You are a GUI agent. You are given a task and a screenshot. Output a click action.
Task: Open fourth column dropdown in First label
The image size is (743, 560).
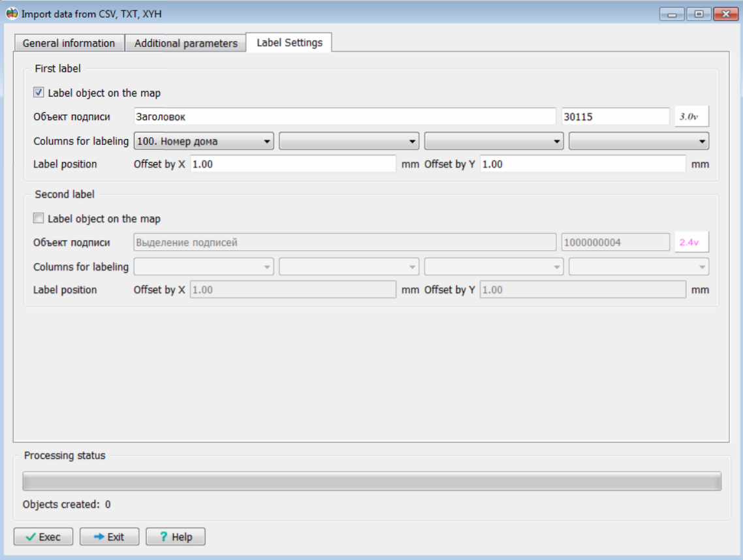pyautogui.click(x=639, y=141)
